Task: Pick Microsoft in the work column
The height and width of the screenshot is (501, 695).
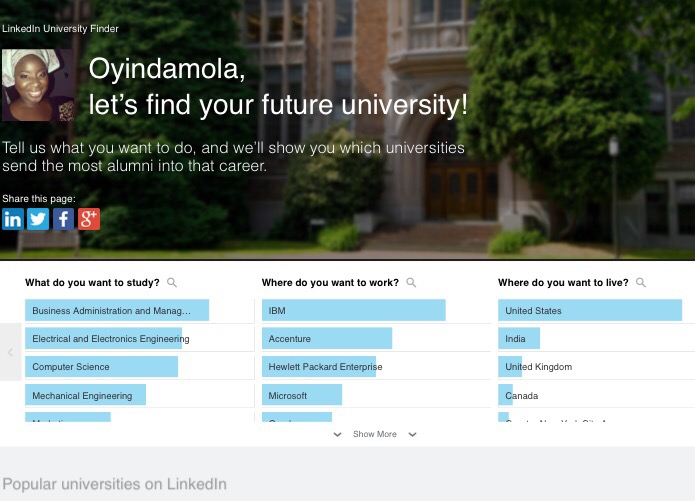Action: click(301, 396)
